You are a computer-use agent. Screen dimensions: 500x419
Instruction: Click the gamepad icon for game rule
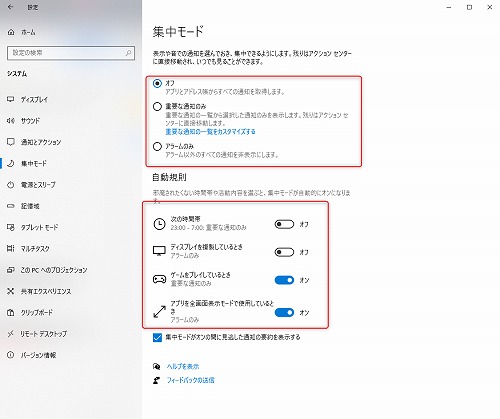coord(159,279)
